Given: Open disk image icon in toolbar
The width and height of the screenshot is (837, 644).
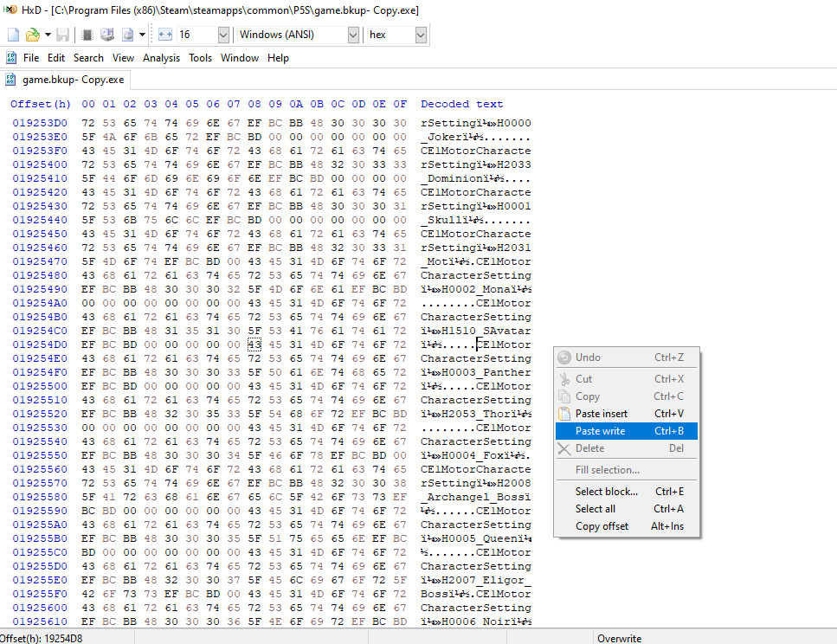Looking at the screenshot, I should pyautogui.click(x=127, y=35).
